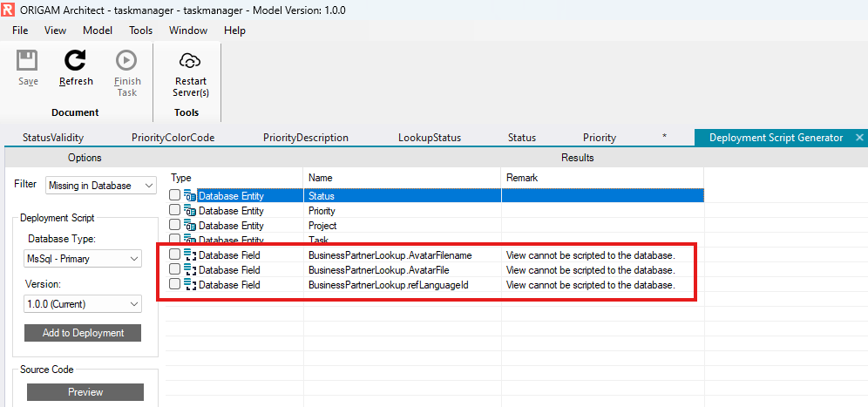868x407 pixels.
Task: Open the Filter dropdown showing Missing in Database
Action: coord(101,186)
